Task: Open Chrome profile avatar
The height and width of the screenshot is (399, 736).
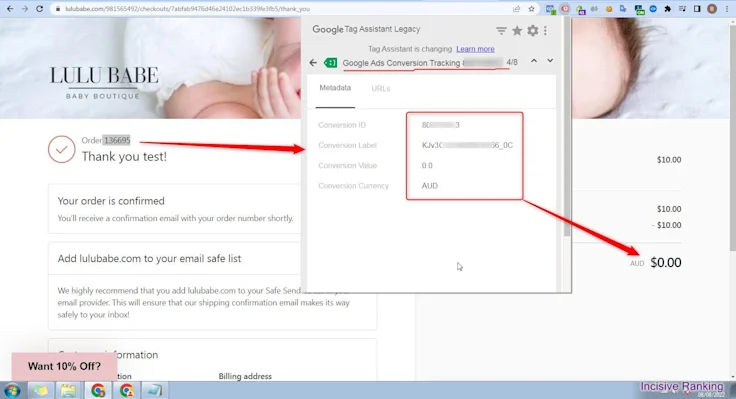Action: tap(712, 9)
